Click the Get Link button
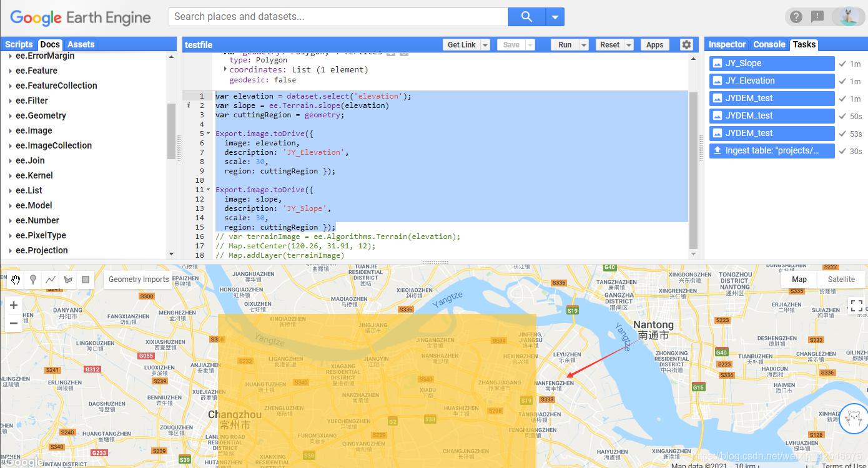The image size is (868, 468). (462, 45)
